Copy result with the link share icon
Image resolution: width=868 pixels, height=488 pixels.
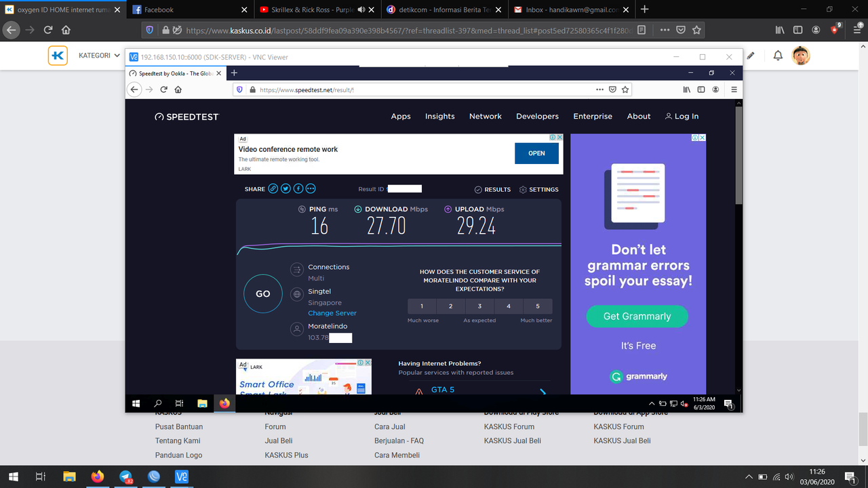click(273, 188)
